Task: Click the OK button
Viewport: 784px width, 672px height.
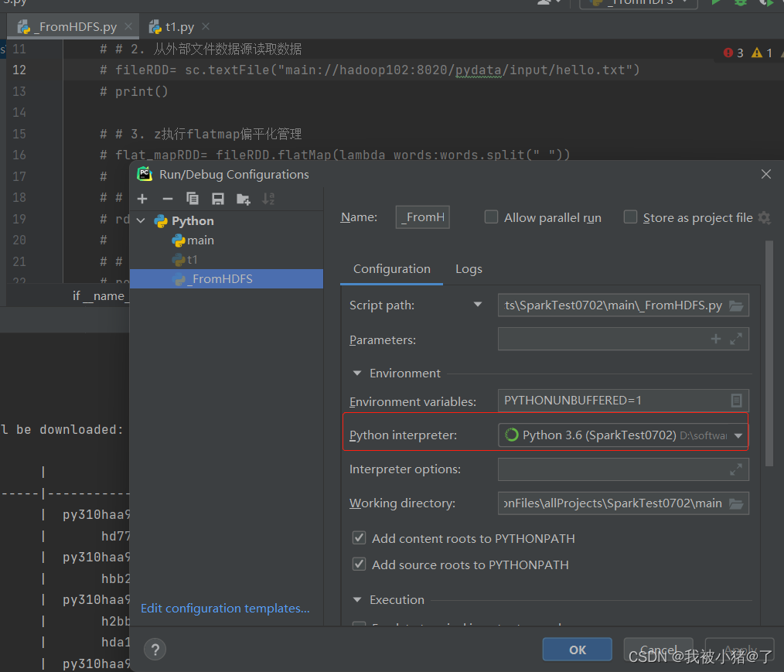Action: (577, 650)
